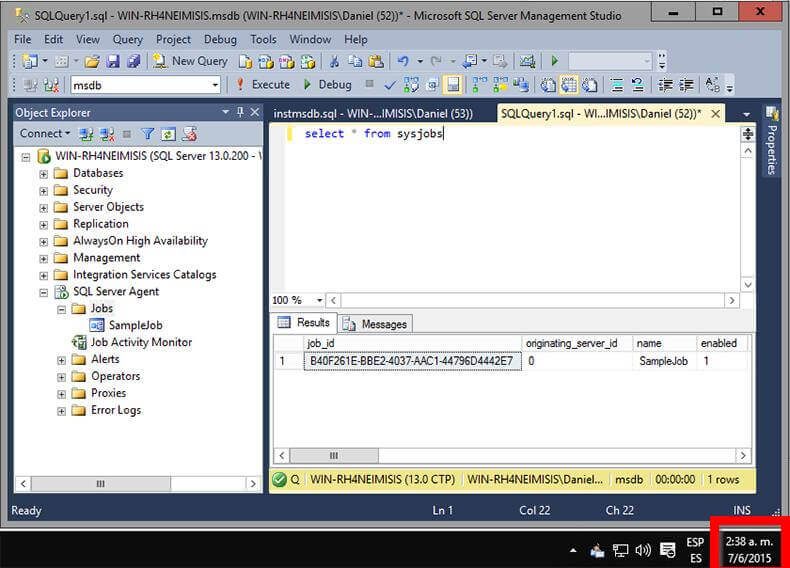
Task: Click the Database Engine Query icon
Action: [245, 61]
